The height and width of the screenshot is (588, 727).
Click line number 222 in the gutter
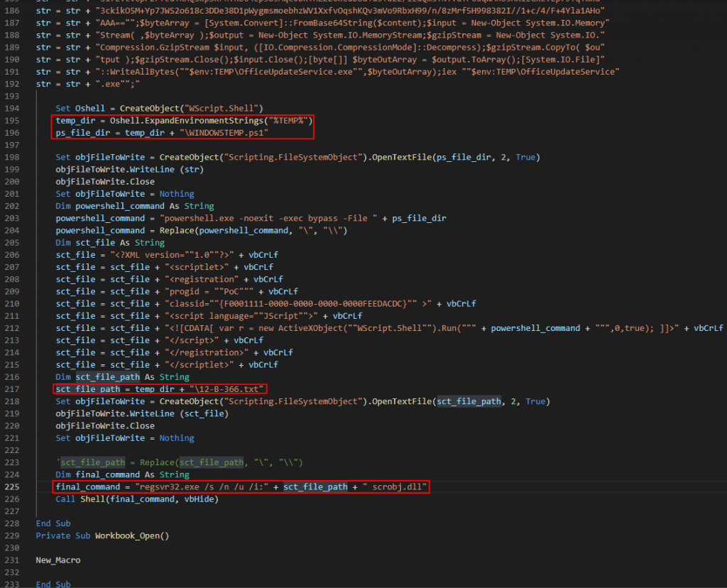[x=12, y=450]
